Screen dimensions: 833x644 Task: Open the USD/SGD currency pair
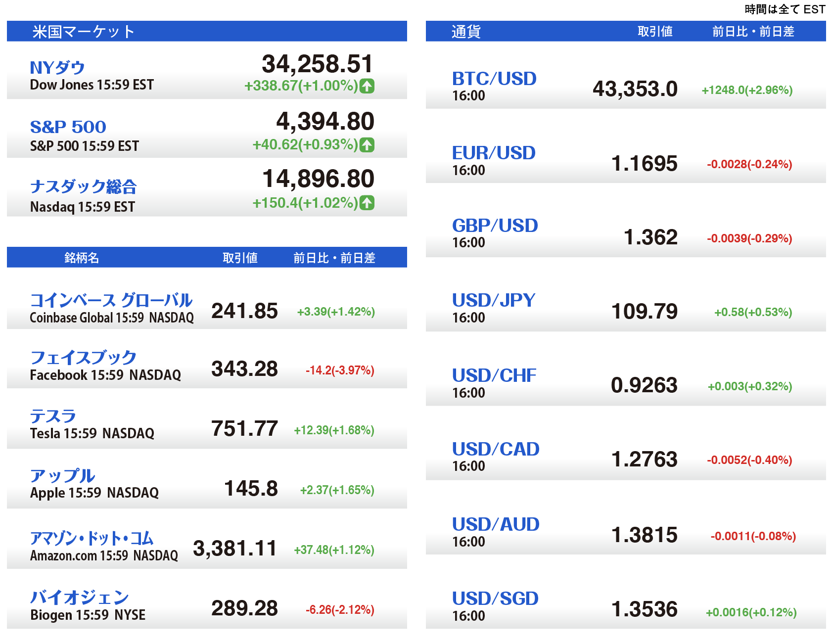pyautogui.click(x=495, y=598)
